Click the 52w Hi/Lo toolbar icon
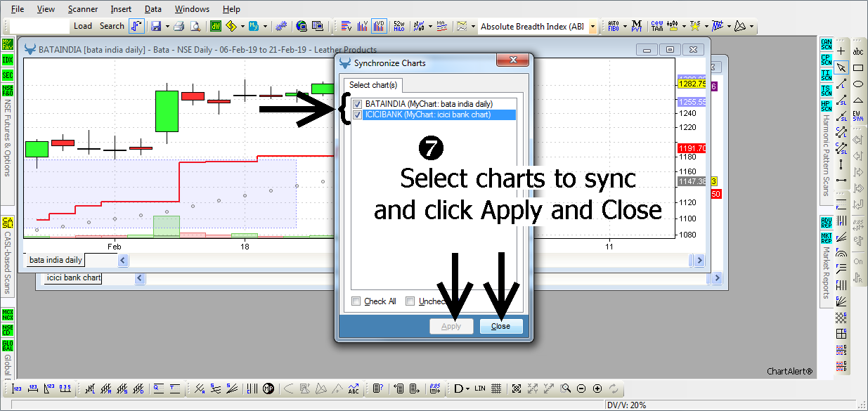Screen dimensions: 868x411 399,26
